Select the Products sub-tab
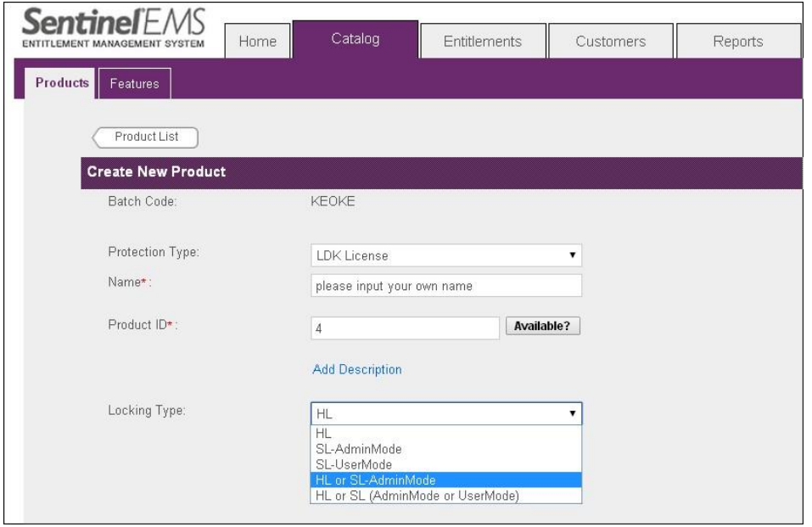Viewport: 812px width, 527px height. 62,83
